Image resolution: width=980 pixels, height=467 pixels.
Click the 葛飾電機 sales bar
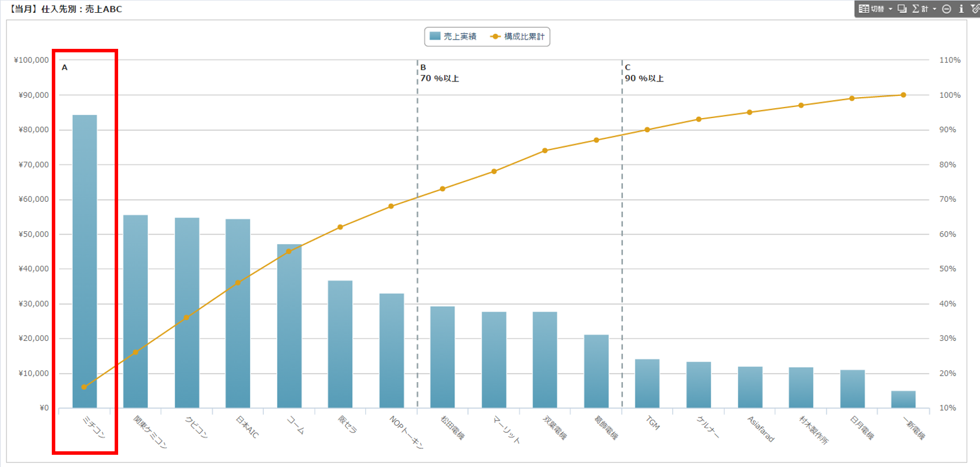596,371
